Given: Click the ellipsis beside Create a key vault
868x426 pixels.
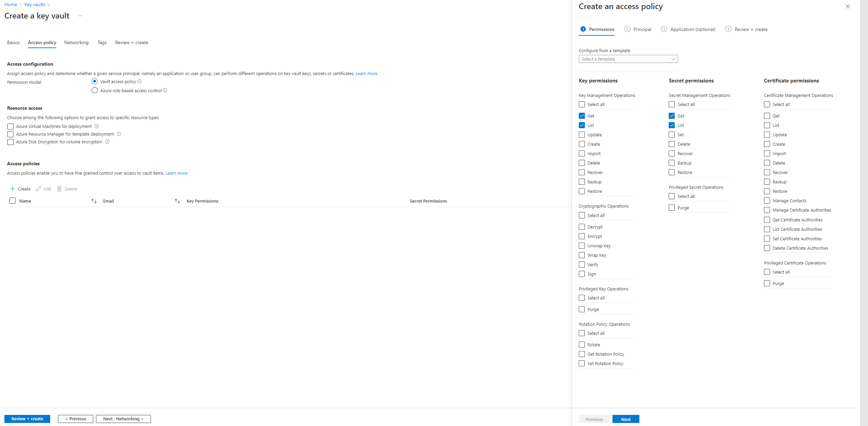Looking at the screenshot, I should 80,16.
